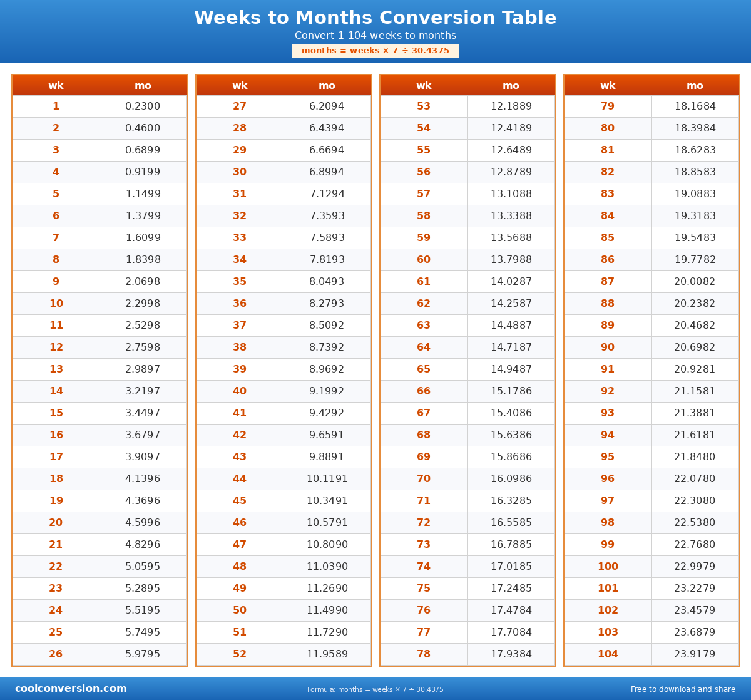Screen dimensions: 751x700
Task: Click the footer formula text
Action: click(375, 689)
